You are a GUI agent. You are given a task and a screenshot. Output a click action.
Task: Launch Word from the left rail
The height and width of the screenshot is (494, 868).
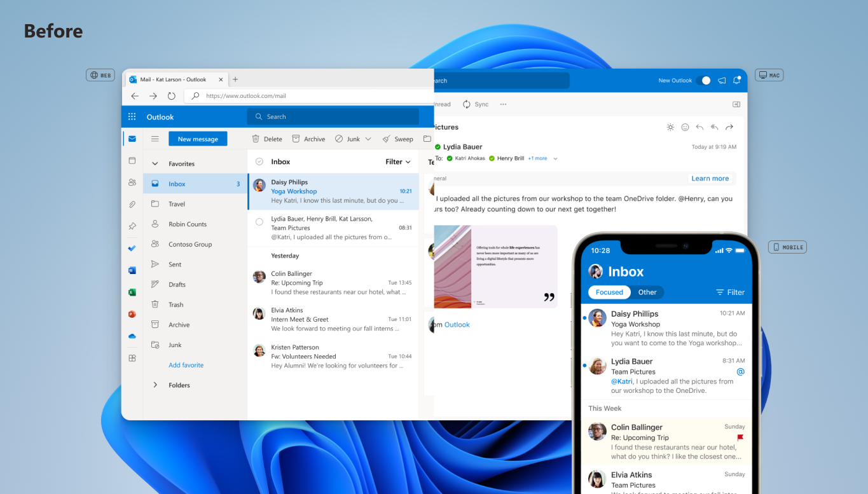pos(132,270)
